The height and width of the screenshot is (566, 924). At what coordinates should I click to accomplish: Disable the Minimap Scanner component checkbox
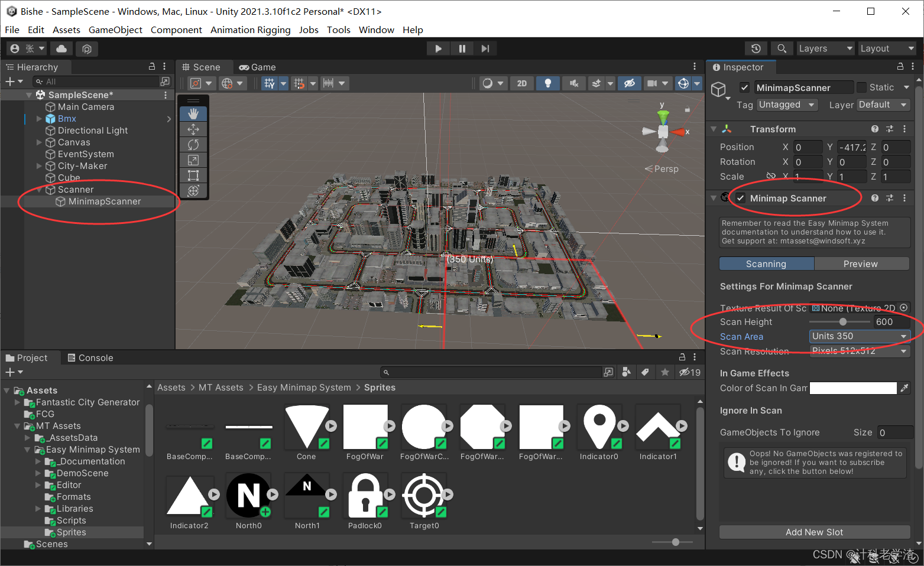[741, 198]
